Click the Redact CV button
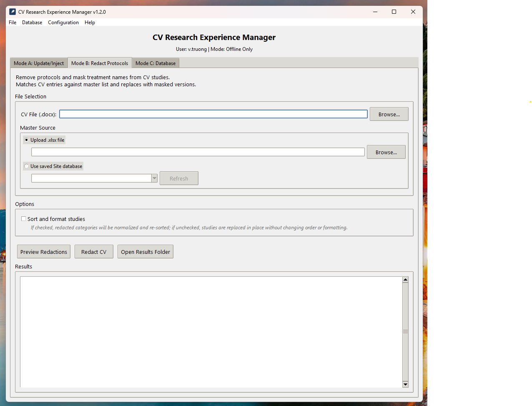 click(94, 252)
